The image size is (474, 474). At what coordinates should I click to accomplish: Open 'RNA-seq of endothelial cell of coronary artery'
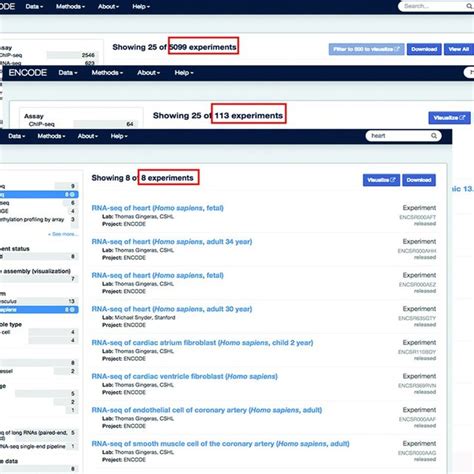point(207,410)
